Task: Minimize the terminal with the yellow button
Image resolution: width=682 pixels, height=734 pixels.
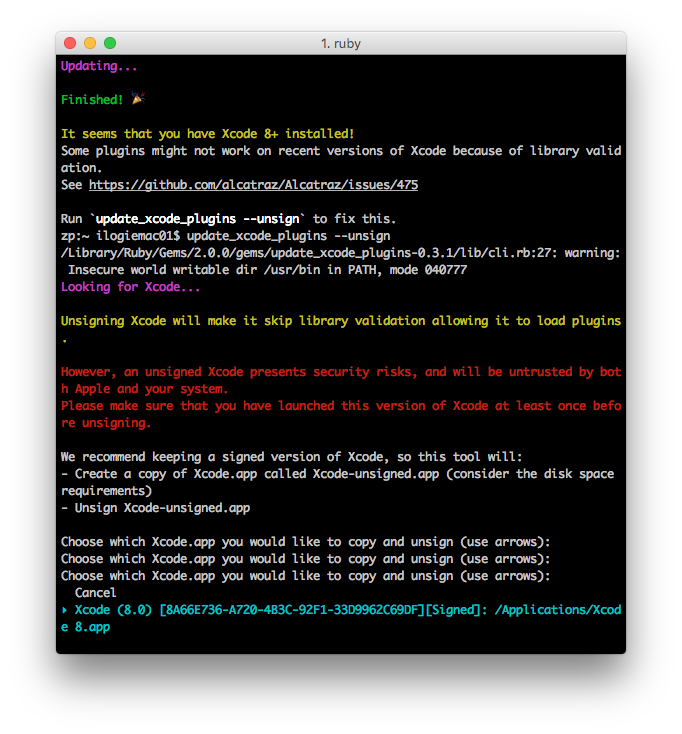Action: click(90, 43)
